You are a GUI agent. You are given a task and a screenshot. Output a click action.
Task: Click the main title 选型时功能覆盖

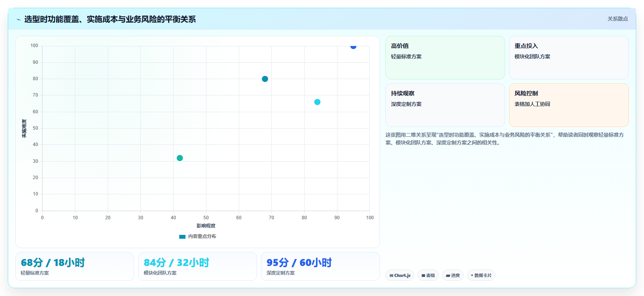click(110, 19)
